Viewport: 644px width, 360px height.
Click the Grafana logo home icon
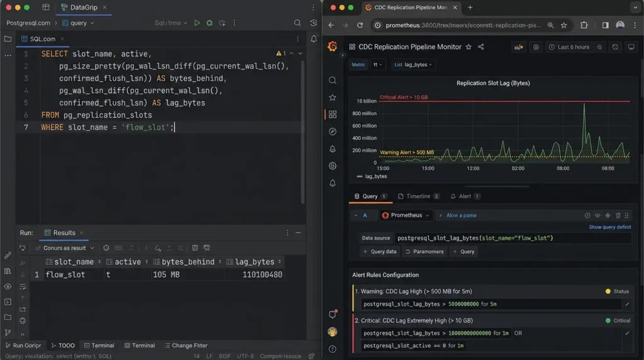(x=332, y=47)
